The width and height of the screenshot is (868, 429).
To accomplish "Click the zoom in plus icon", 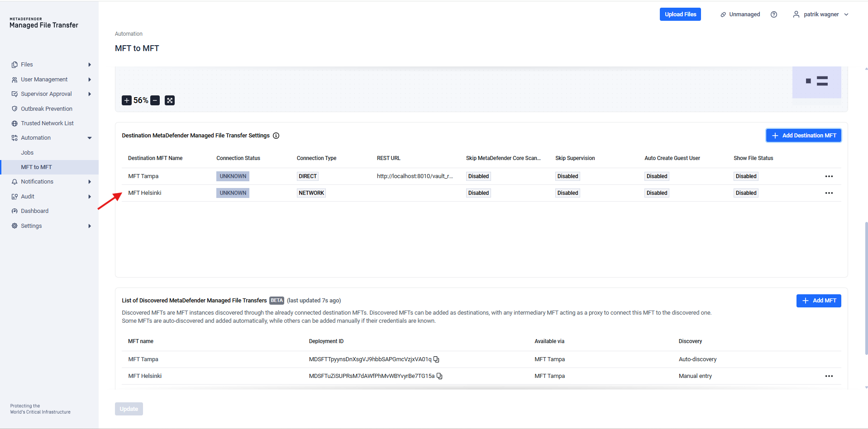I will 127,100.
